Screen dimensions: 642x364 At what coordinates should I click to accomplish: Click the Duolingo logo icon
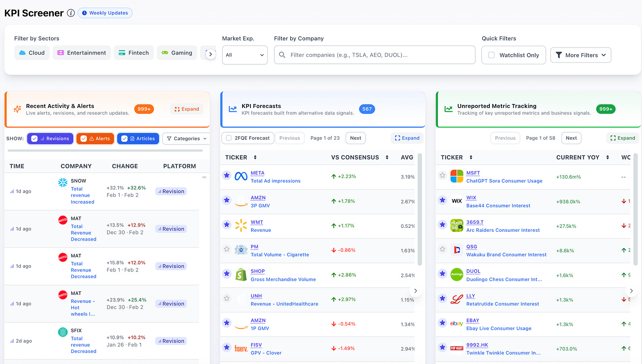[457, 275]
